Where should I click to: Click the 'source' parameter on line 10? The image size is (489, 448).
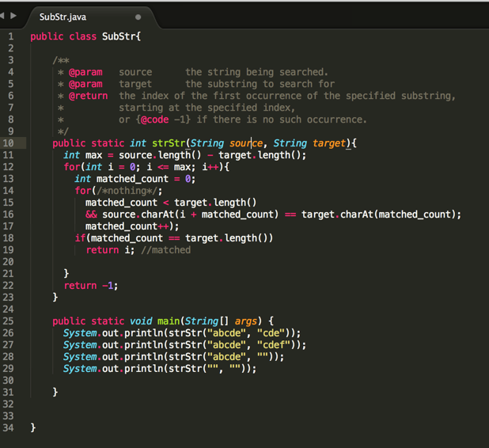tap(246, 143)
